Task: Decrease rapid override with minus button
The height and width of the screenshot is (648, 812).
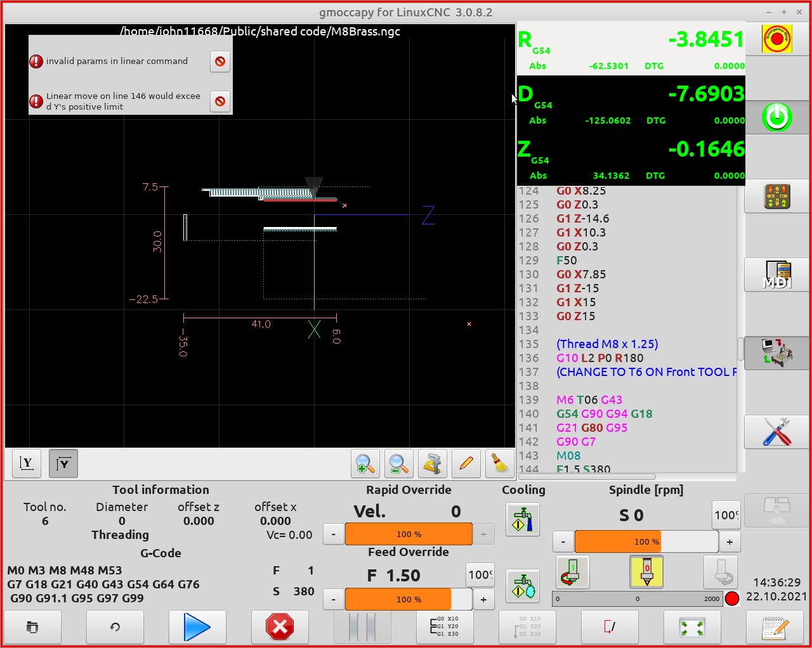Action: (334, 534)
